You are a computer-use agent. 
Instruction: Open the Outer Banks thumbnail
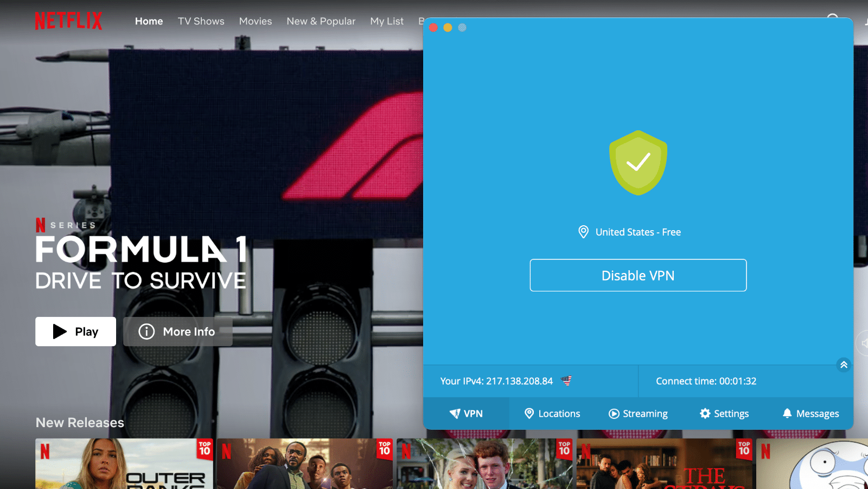(124, 464)
